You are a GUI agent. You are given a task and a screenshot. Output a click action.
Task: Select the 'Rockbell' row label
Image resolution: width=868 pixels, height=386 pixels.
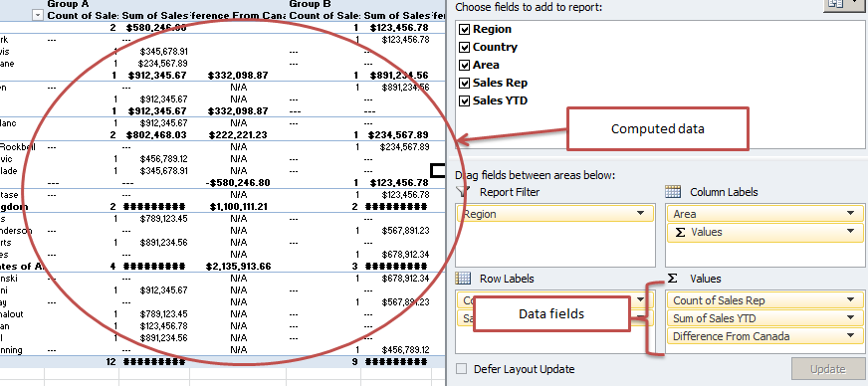(18, 147)
